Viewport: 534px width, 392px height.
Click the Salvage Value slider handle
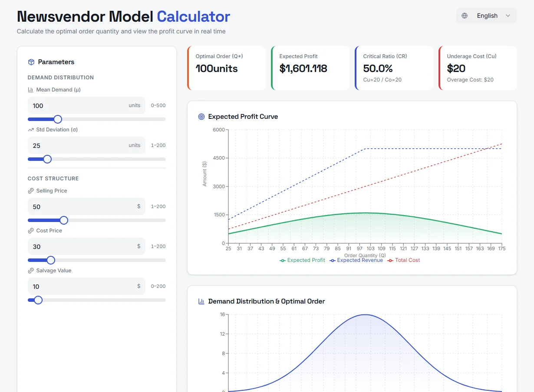coord(38,300)
